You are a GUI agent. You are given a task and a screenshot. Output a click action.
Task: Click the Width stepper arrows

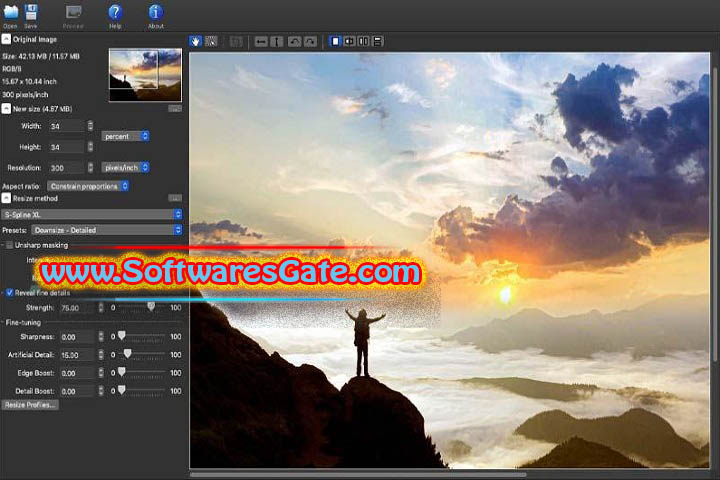(x=90, y=126)
